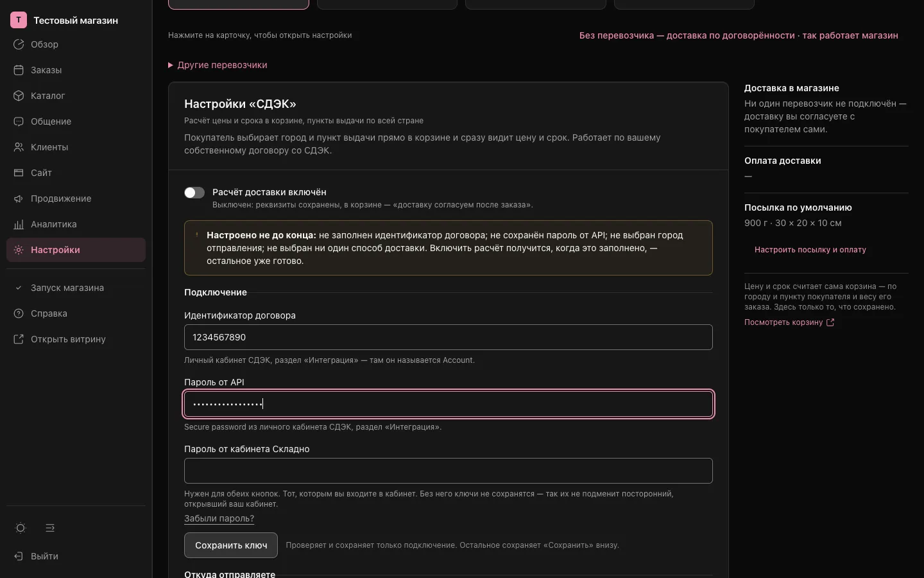Click the Аналитика bar chart icon
The width and height of the screenshot is (924, 578).
(x=19, y=224)
